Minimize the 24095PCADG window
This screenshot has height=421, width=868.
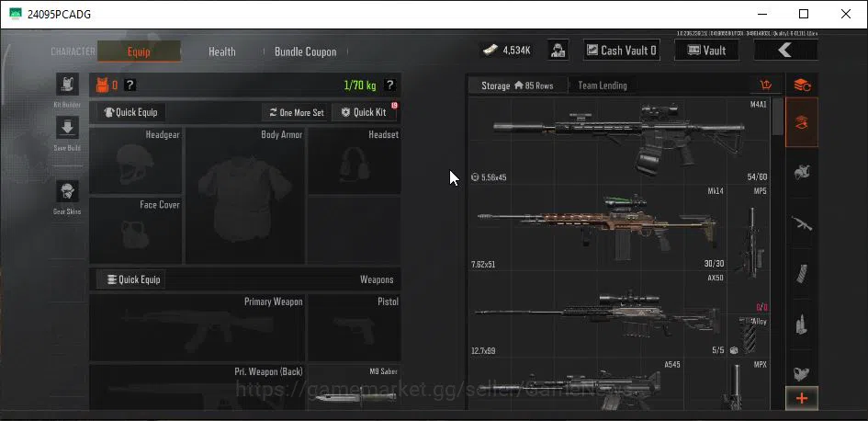pos(761,14)
